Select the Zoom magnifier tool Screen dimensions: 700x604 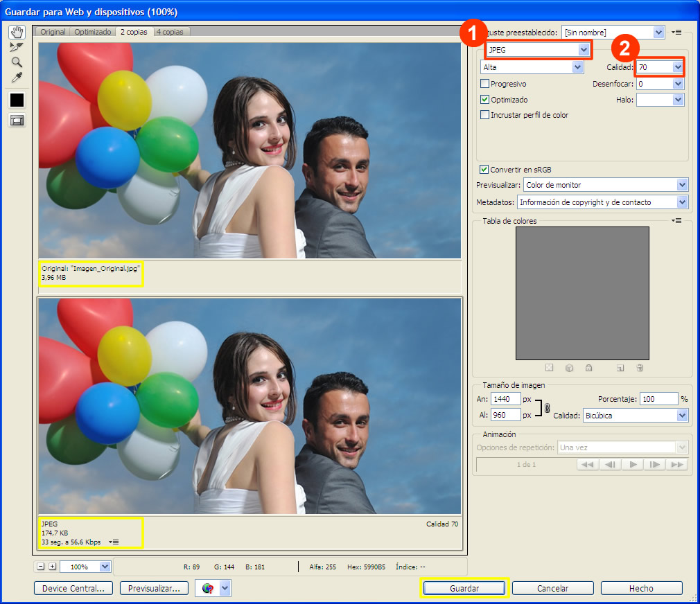point(17,62)
